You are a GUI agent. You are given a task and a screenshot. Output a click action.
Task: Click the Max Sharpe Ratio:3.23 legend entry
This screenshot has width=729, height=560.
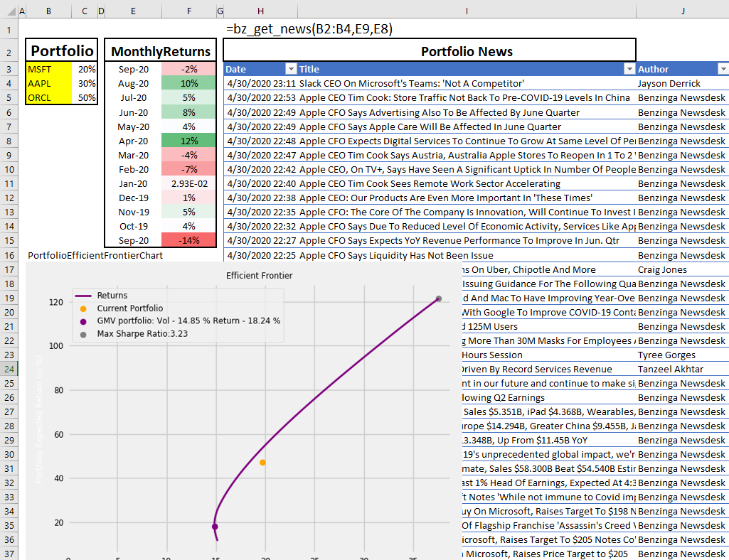[134, 334]
